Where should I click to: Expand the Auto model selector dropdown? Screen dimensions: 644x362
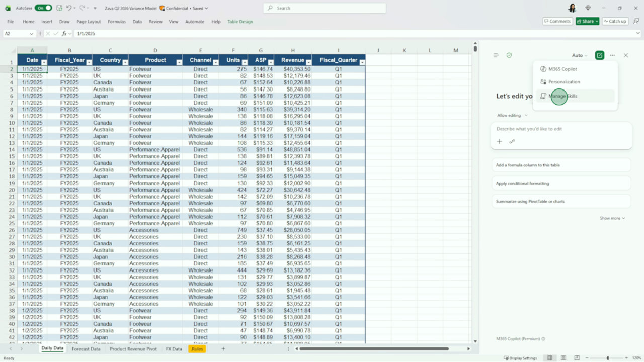point(580,55)
